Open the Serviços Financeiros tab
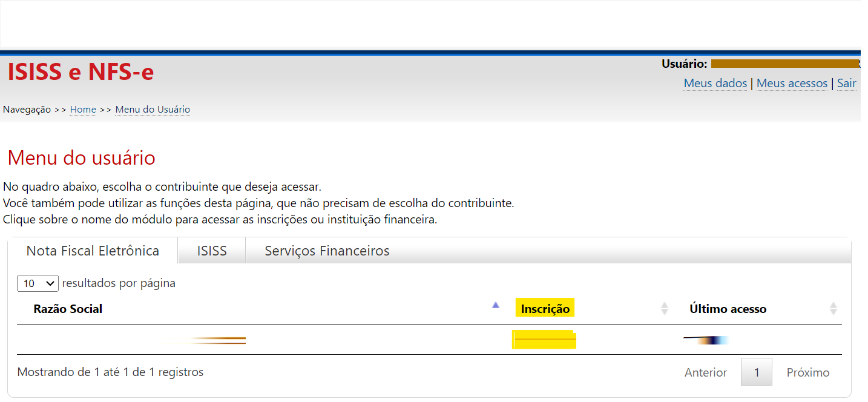 click(x=327, y=250)
